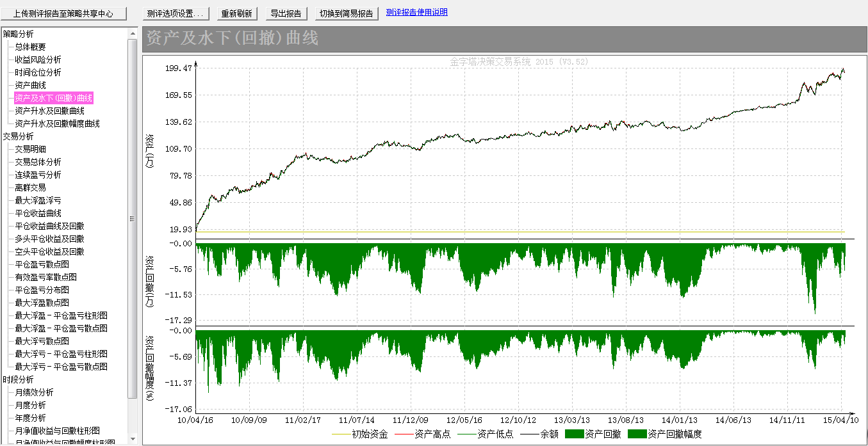
Task: Select 总体概要 in the strategy tree
Action: (30, 47)
